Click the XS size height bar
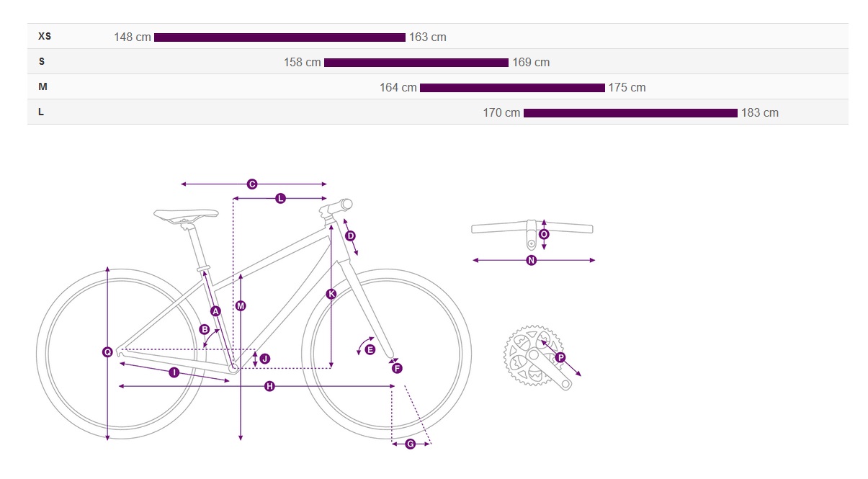The height and width of the screenshot is (479, 868). click(279, 37)
